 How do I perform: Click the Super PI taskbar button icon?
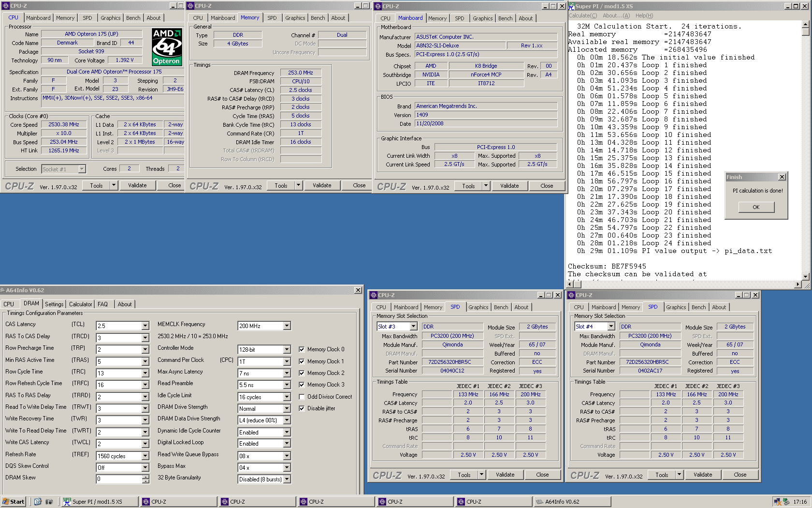tap(67, 502)
